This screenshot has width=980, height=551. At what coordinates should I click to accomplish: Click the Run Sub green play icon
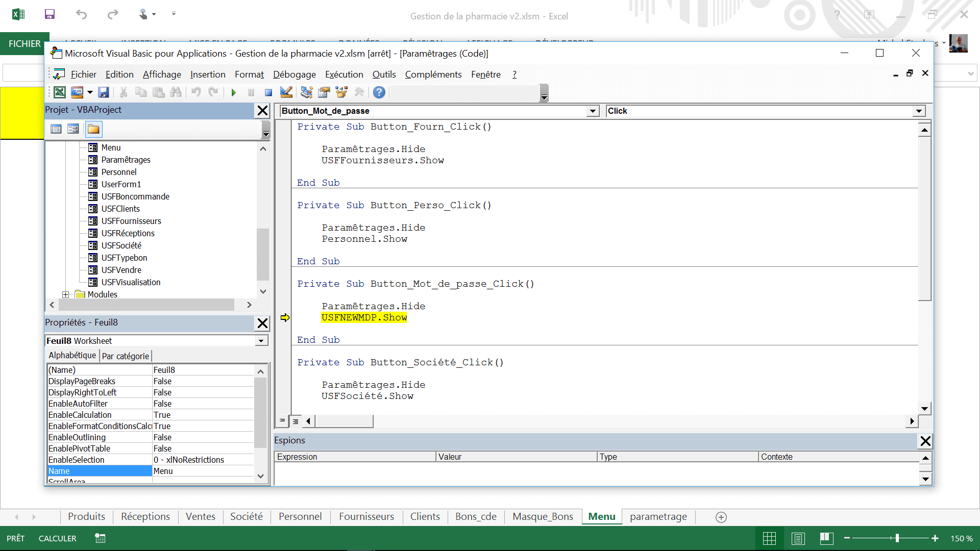pos(234,92)
